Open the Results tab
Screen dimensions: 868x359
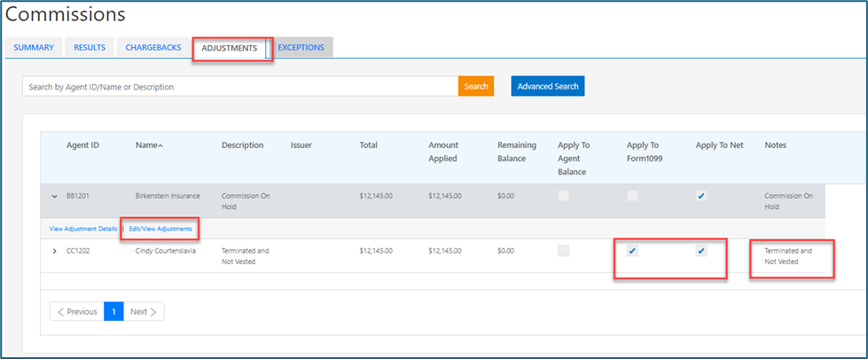pos(90,47)
